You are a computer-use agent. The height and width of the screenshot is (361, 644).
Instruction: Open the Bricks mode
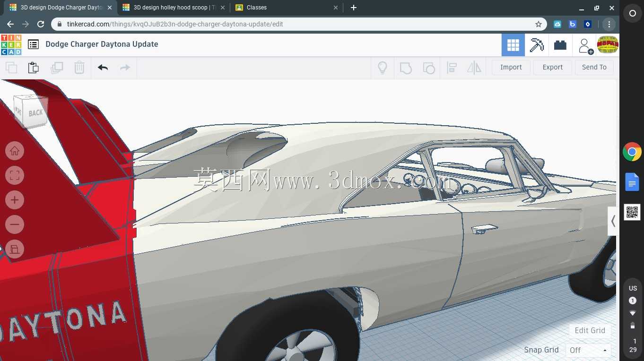coord(560,45)
